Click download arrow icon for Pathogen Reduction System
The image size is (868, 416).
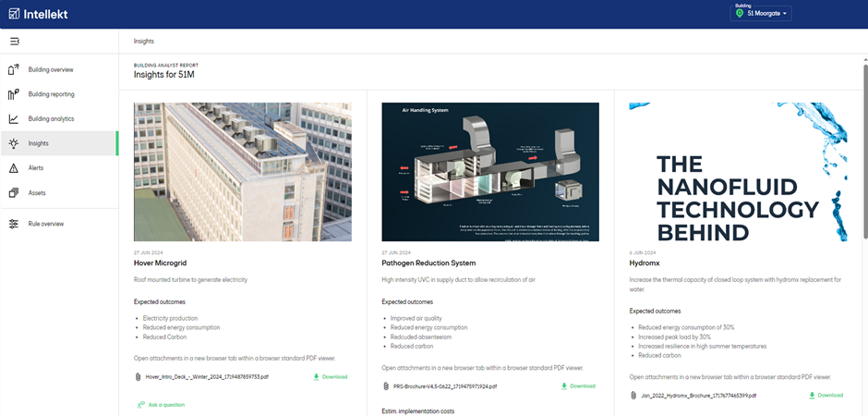(564, 386)
